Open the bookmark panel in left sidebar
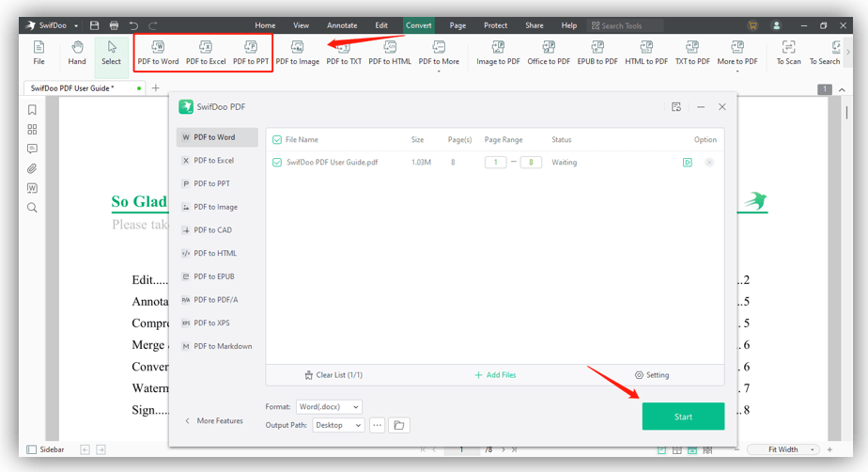This screenshot has width=868, height=472. [x=32, y=110]
